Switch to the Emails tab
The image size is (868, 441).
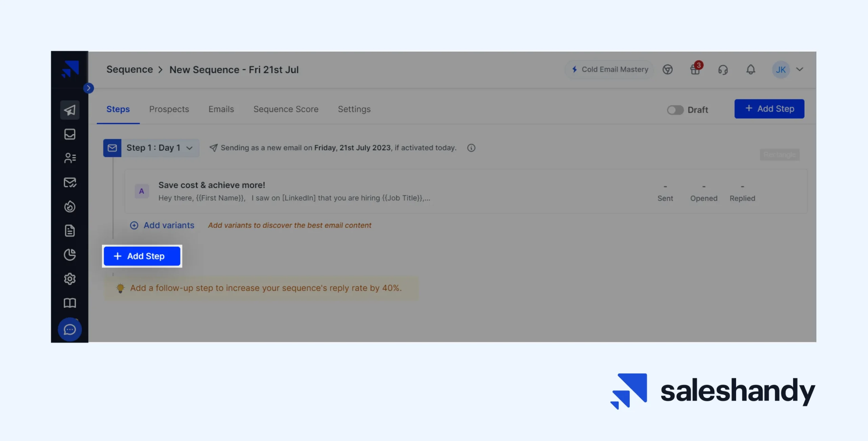221,109
